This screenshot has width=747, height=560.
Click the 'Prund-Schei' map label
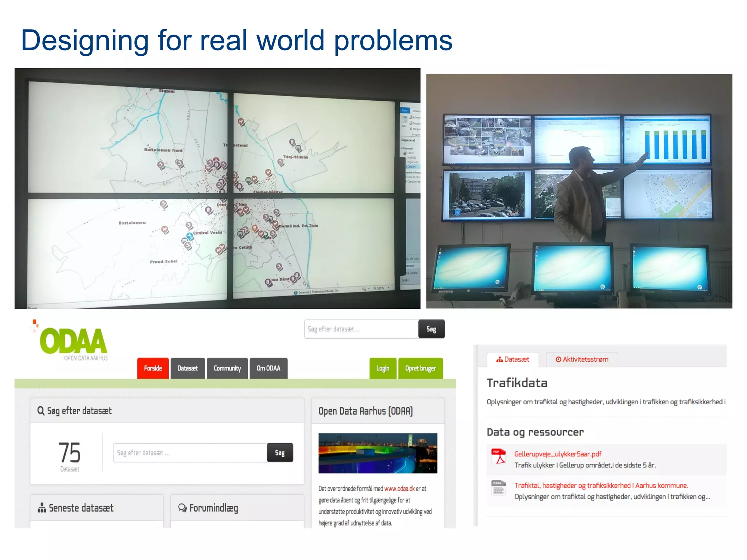point(164,261)
